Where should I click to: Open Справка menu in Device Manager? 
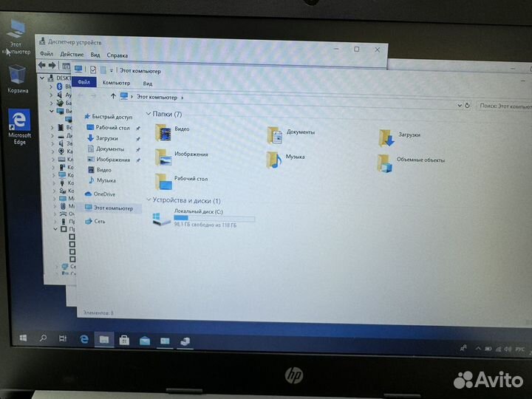pyautogui.click(x=117, y=55)
